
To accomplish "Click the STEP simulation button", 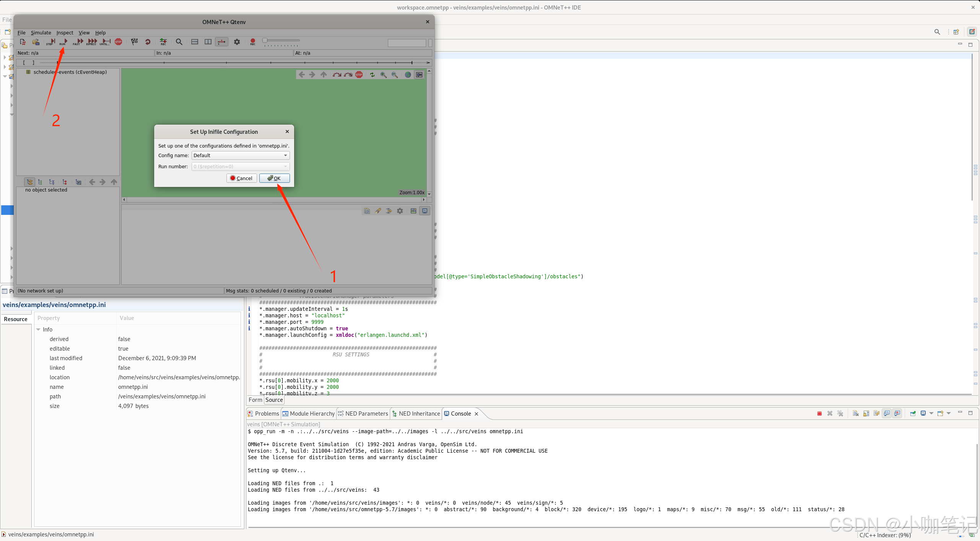I will point(51,42).
